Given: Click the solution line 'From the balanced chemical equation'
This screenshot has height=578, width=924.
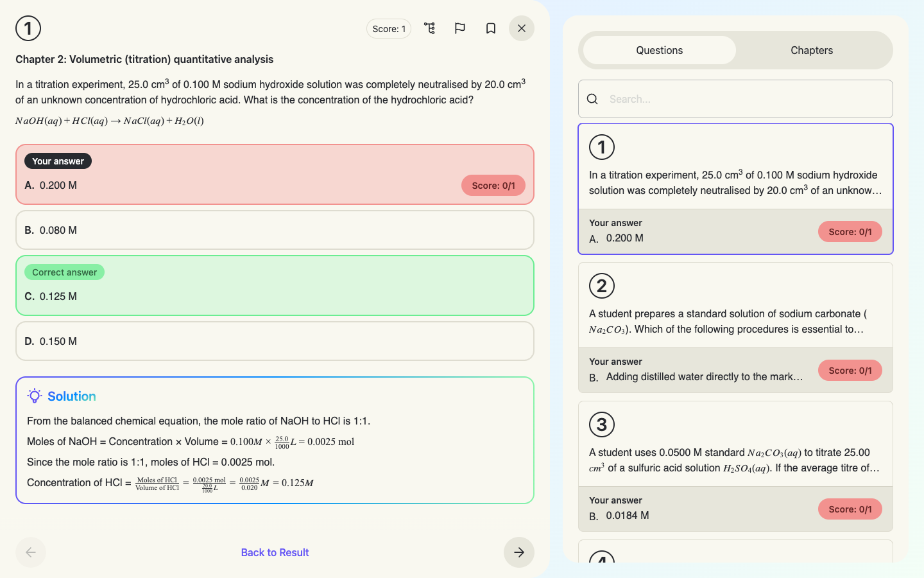Looking at the screenshot, I should point(199,421).
